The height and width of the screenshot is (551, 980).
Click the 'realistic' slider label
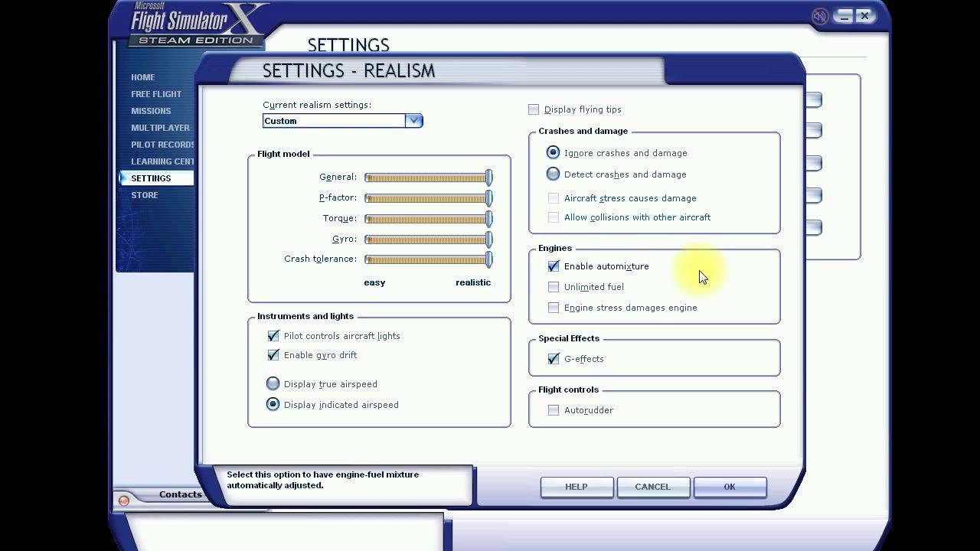coord(473,282)
